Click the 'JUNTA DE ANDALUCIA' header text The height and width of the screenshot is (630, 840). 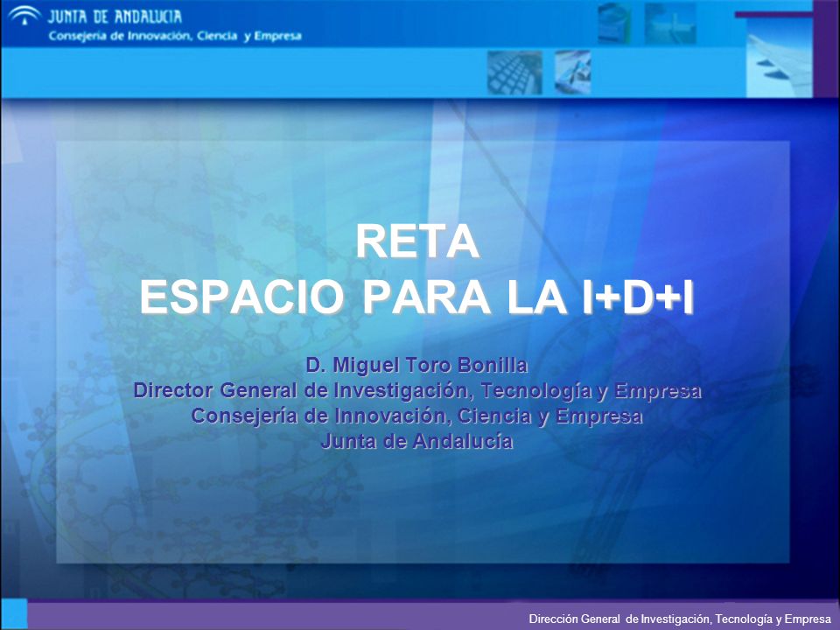[115, 16]
